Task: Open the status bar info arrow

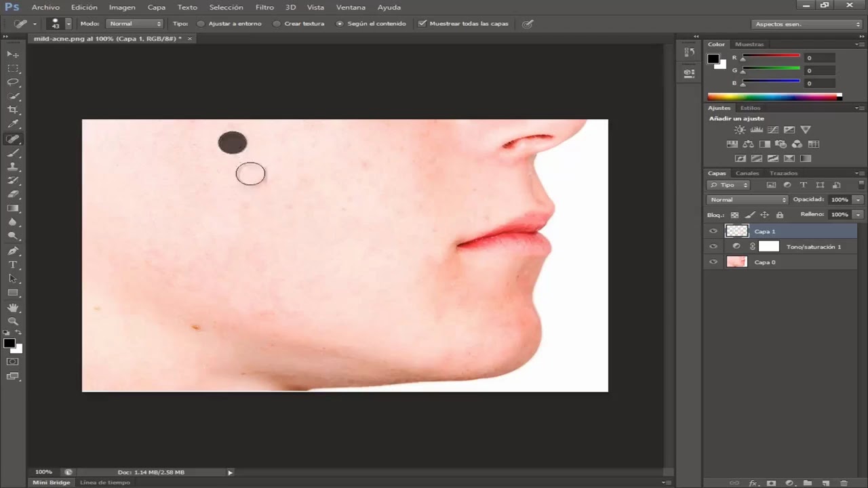Action: tap(231, 472)
